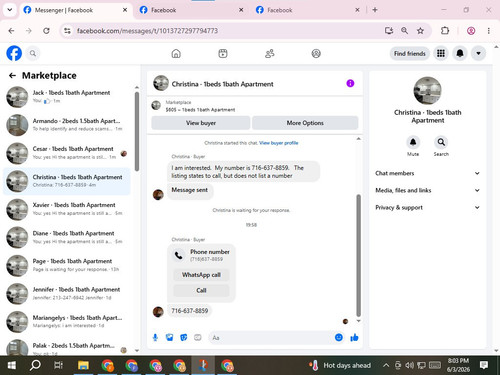This screenshot has width=500, height=375.
Task: Open the Chrome profile avatar
Action: coord(471,31)
